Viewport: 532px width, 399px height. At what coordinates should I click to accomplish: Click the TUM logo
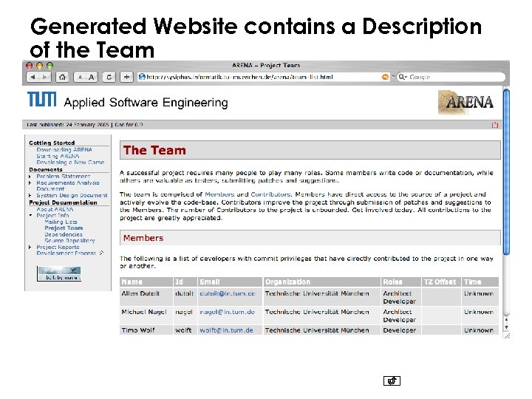[x=41, y=99]
